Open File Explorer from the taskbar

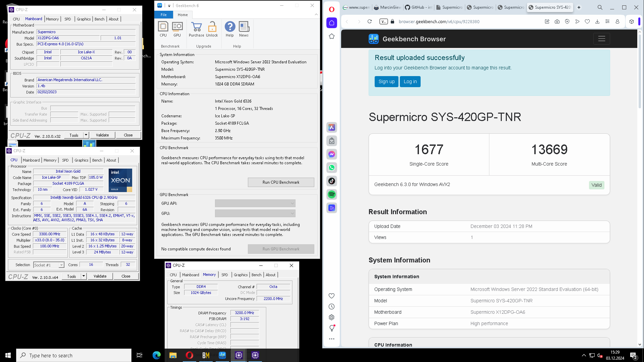pos(173,355)
